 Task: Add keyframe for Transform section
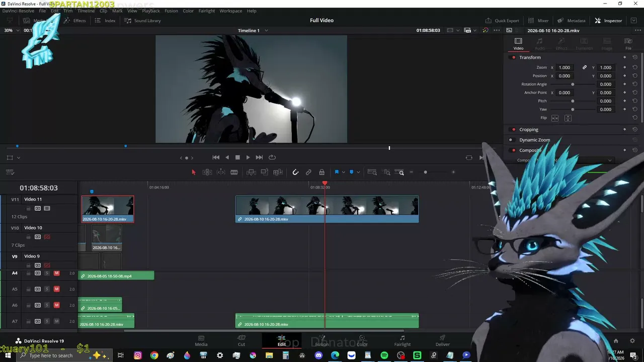click(625, 57)
